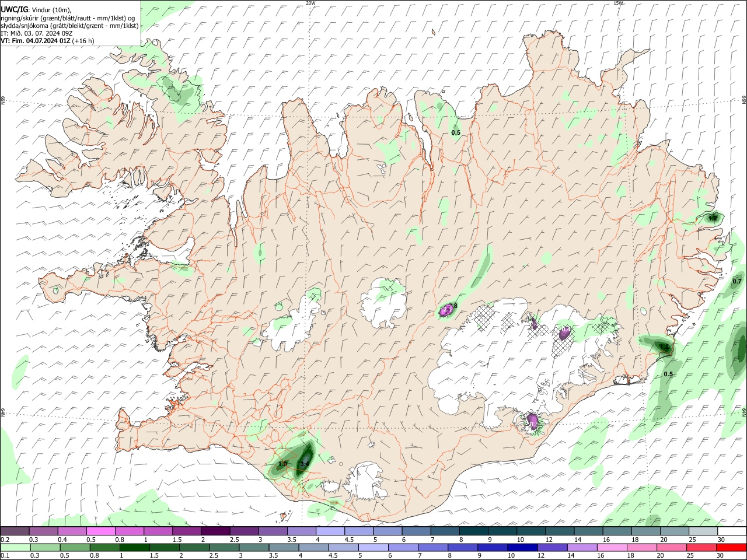Click the 'rigning/skúrir' legend description line
Viewport: 747px width, 560px height.
[68, 17]
